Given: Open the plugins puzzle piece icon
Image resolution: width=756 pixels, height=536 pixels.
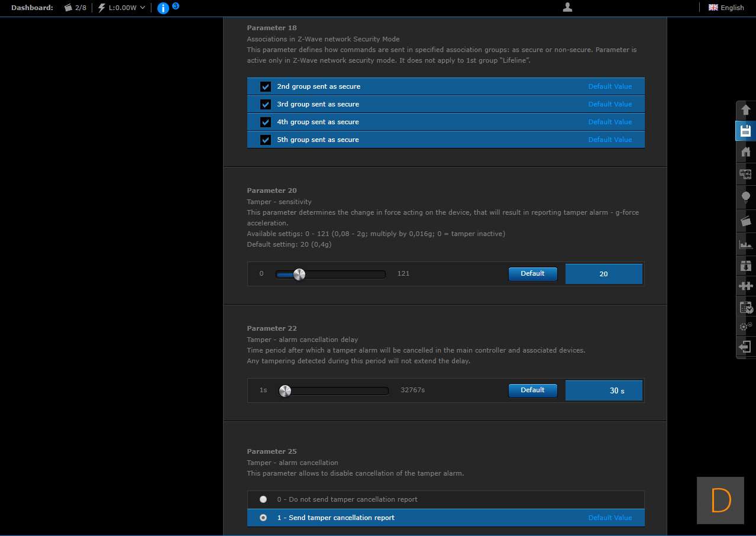Looking at the screenshot, I should (745, 286).
